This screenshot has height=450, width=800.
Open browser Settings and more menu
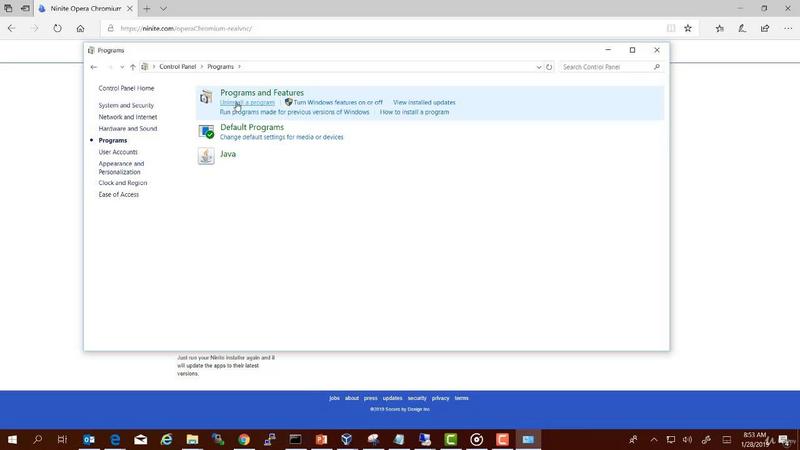pyautogui.click(x=788, y=29)
